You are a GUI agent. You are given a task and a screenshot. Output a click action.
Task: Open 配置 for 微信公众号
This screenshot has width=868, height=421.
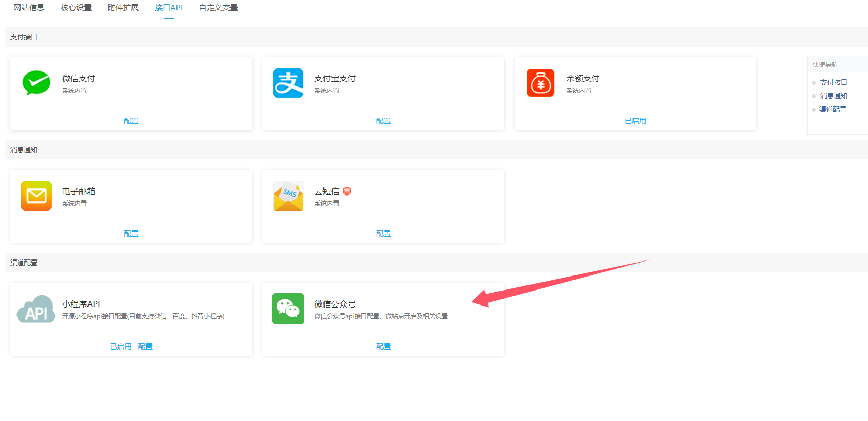pos(383,346)
